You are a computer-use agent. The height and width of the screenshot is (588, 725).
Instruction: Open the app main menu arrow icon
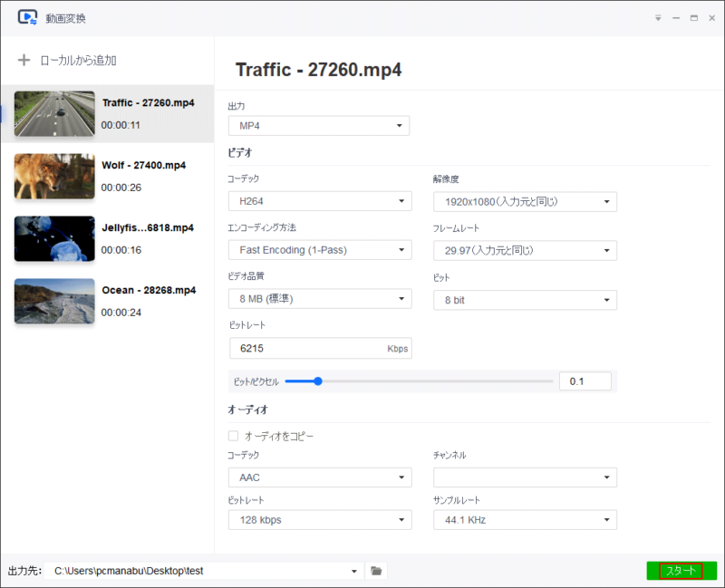click(658, 16)
